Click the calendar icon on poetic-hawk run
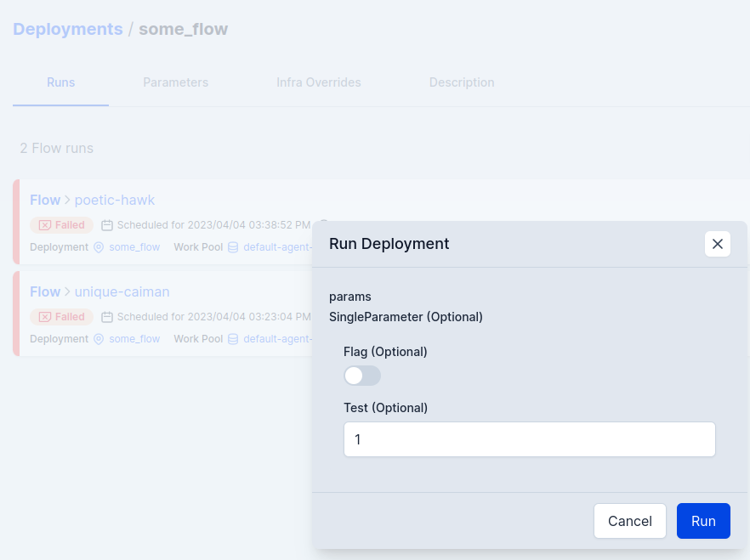Screen dimensions: 750x560 pos(107,225)
